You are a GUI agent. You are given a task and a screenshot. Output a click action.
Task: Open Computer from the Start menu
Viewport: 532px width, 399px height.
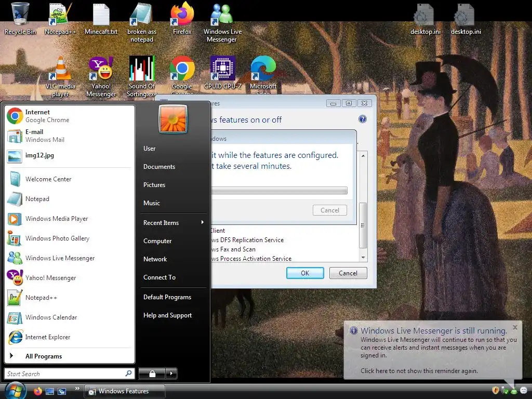157,241
